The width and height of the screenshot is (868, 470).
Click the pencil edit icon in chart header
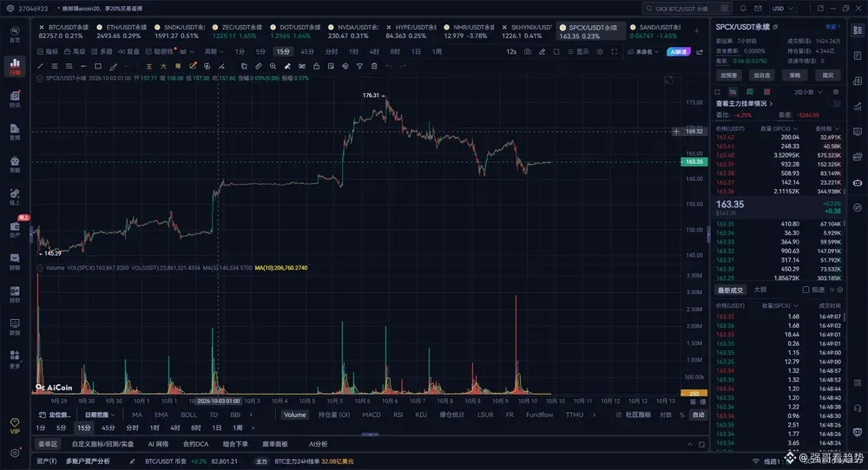(542, 51)
